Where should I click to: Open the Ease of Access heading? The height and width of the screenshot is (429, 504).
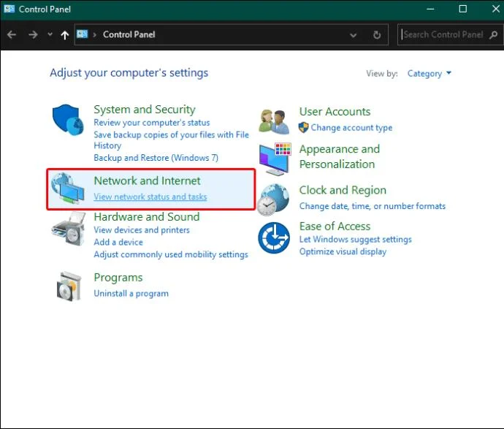(x=335, y=227)
